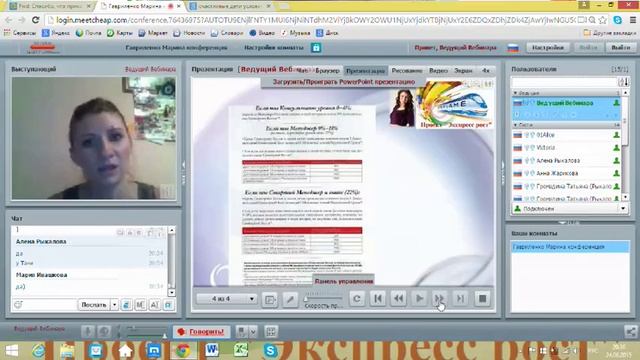Click the users search input field
This screenshot has width=640, height=360.
click(564, 82)
